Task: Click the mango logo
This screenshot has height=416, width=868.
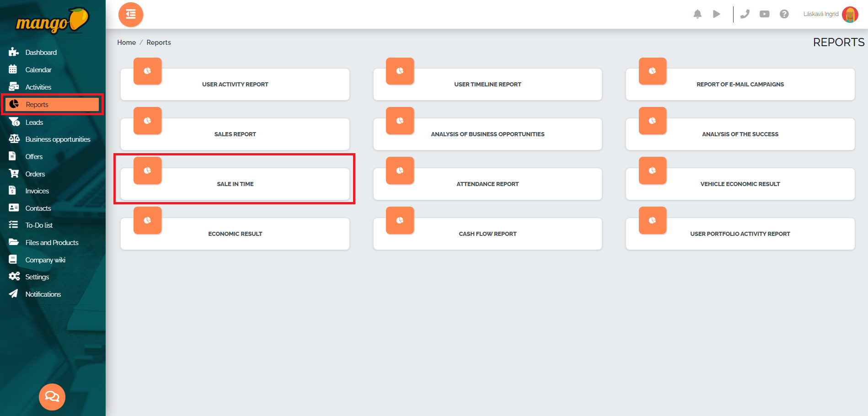Action: (52, 21)
